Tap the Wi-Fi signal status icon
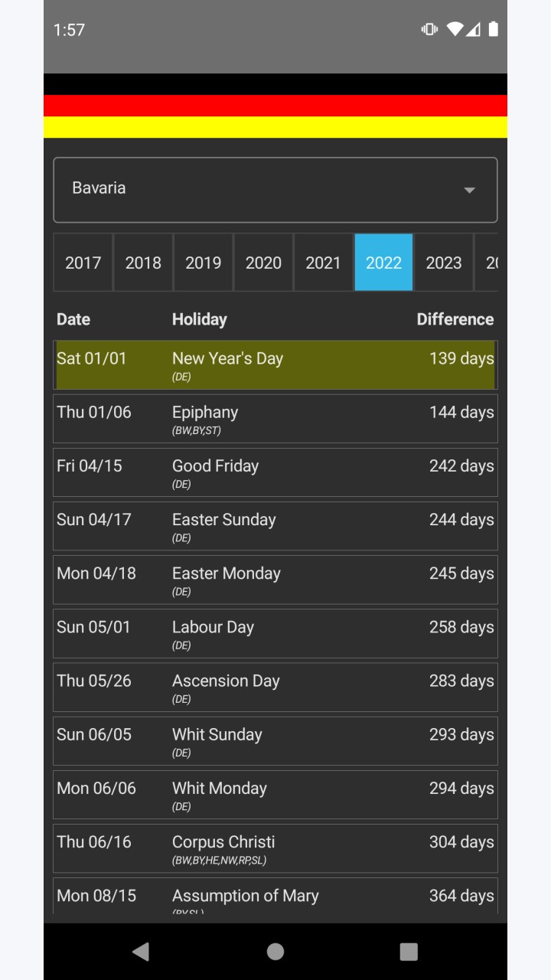Image resolution: width=551 pixels, height=980 pixels. (455, 29)
